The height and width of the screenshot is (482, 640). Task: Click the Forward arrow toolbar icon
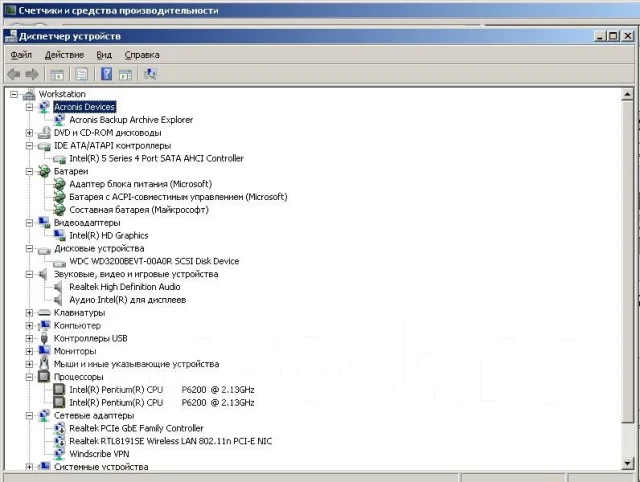click(x=32, y=74)
